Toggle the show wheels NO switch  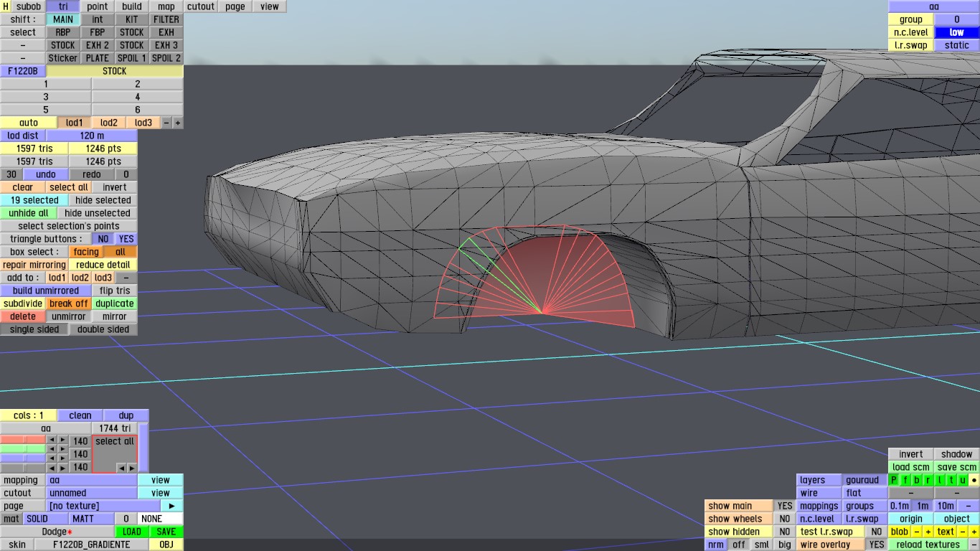[785, 519]
